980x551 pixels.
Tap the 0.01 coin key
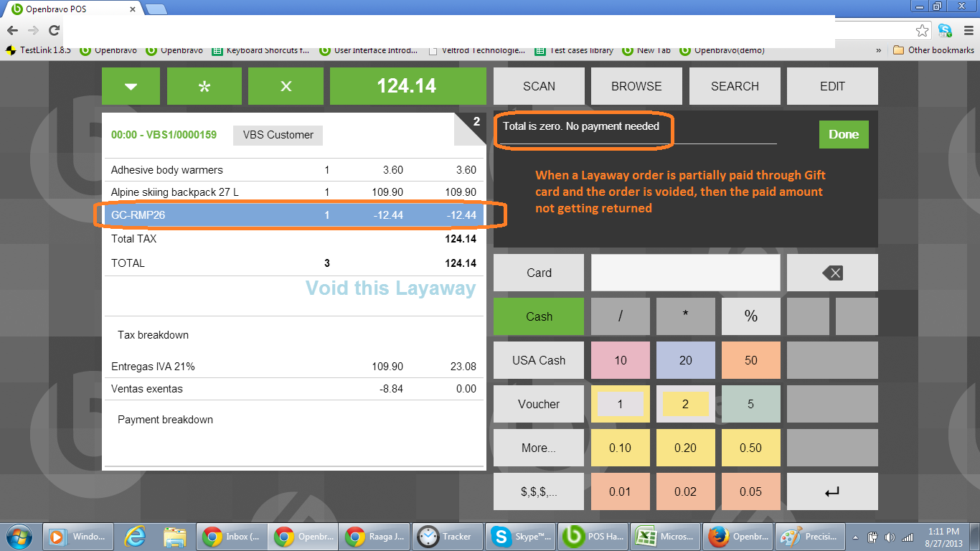621,491
